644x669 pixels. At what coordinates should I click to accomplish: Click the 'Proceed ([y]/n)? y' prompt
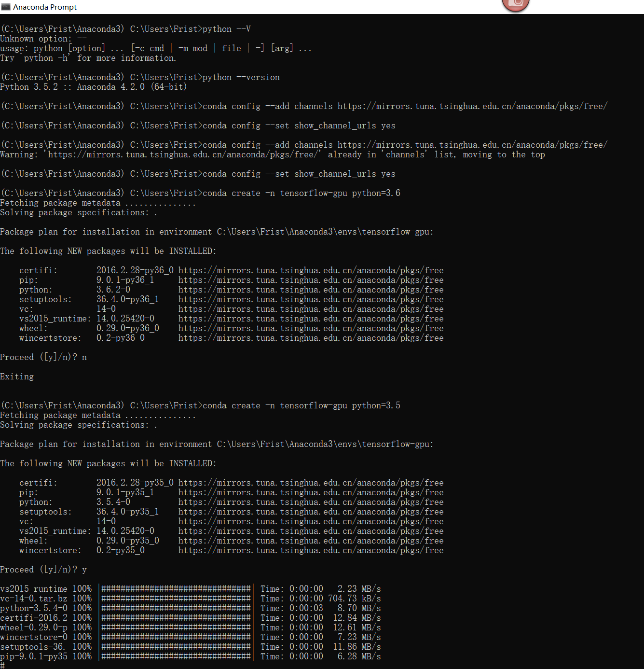point(43,570)
